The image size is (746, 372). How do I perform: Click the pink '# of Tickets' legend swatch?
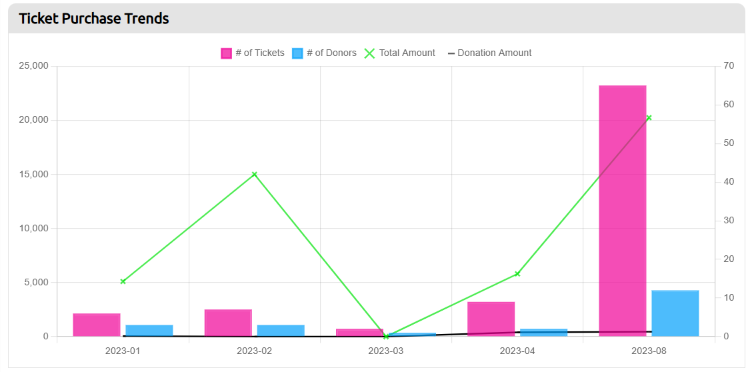click(x=226, y=53)
